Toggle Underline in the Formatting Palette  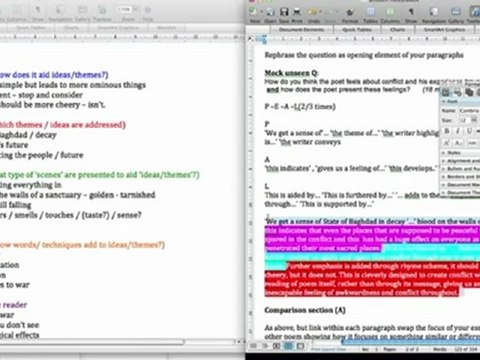(x=469, y=131)
